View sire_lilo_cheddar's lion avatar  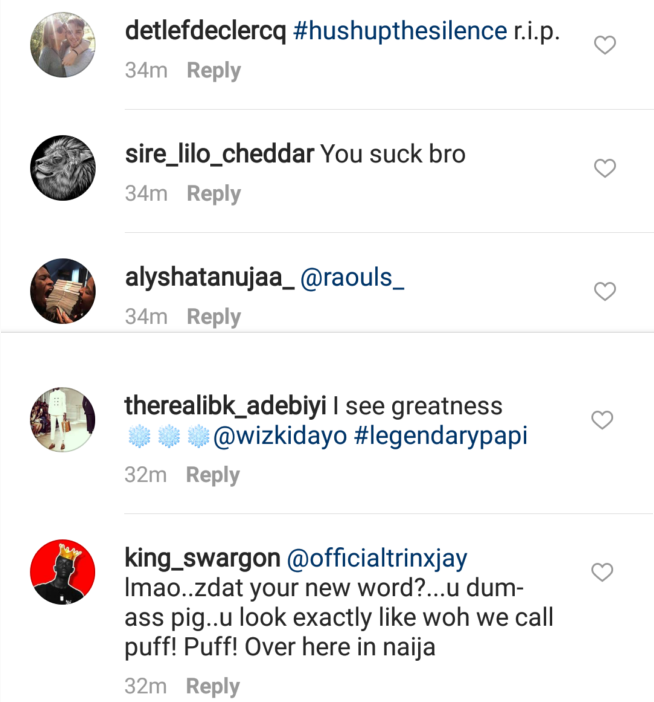pos(63,168)
